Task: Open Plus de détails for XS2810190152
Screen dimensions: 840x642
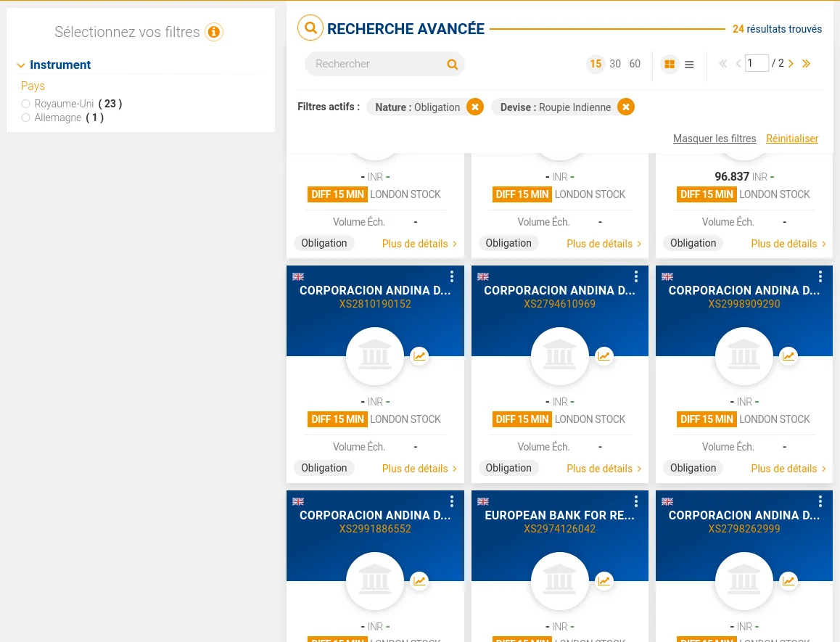Action: (419, 469)
